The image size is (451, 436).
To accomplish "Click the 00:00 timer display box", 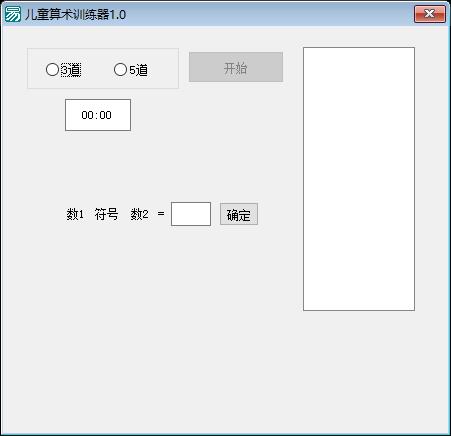I will tap(98, 115).
